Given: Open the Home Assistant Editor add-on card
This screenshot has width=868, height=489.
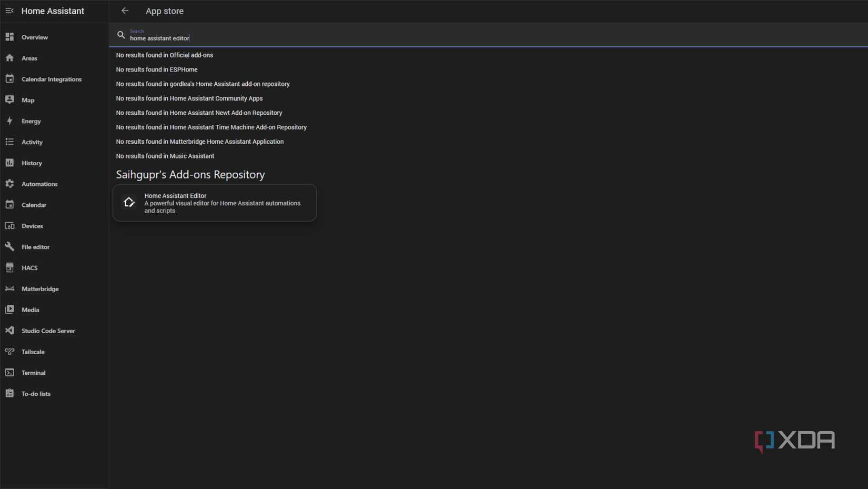Looking at the screenshot, I should [215, 203].
